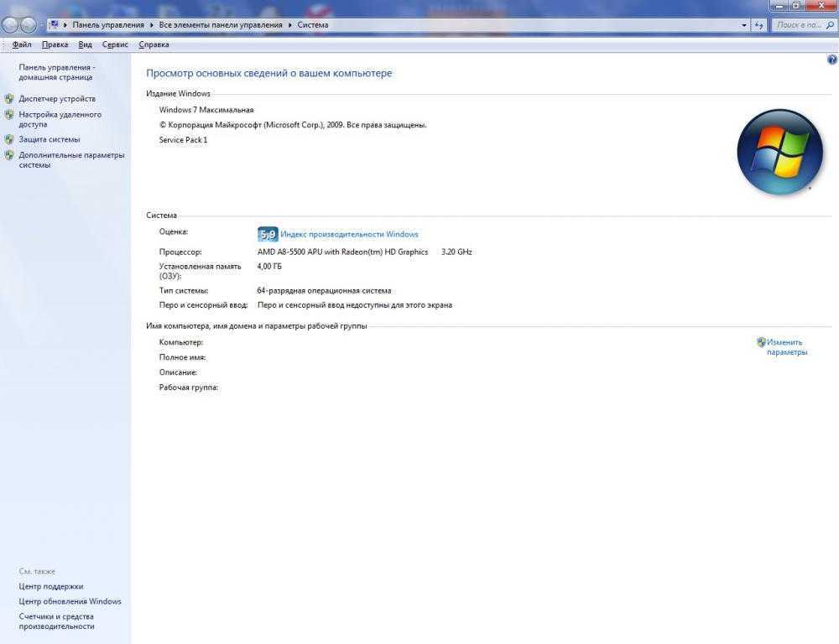Image resolution: width=839 pixels, height=644 pixels.
Task: Open Счетчики и средства производительности link
Action: (x=56, y=621)
